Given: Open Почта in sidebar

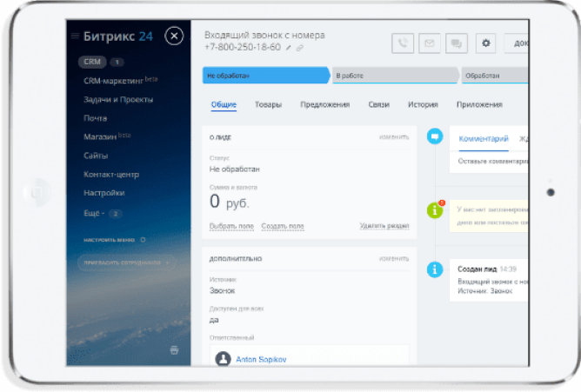Looking at the screenshot, I should pyautogui.click(x=95, y=118).
